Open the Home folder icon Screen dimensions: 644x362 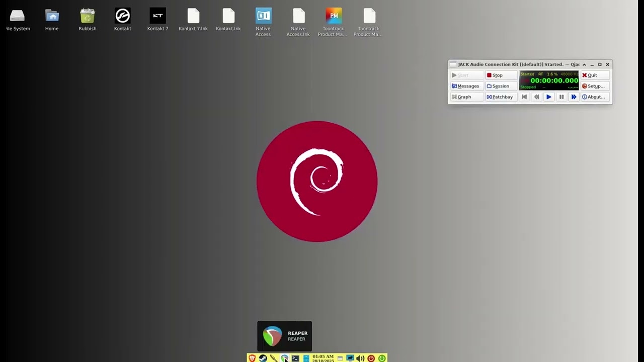52,20
